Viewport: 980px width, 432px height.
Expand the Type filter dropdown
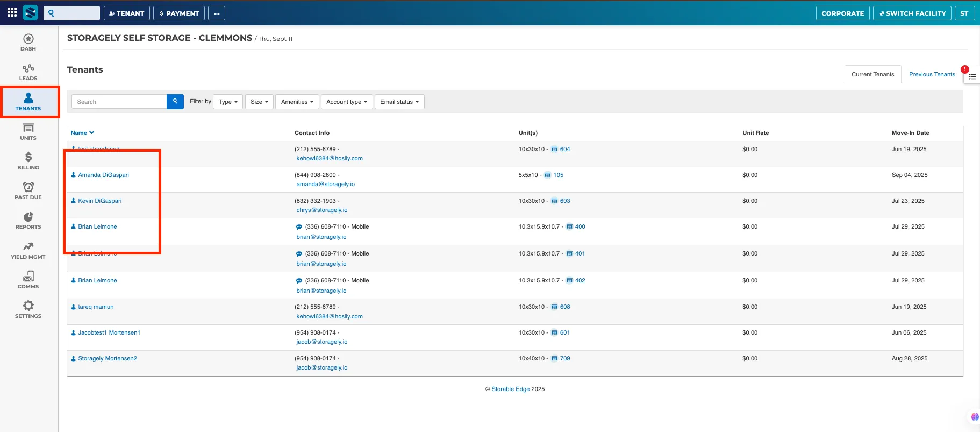[x=228, y=102]
